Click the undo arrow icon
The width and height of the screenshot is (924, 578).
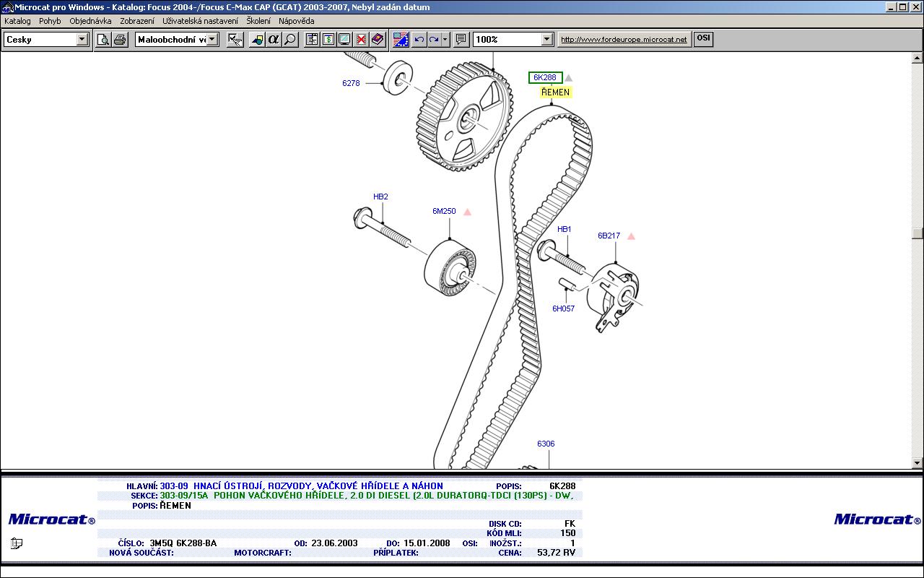click(x=419, y=40)
